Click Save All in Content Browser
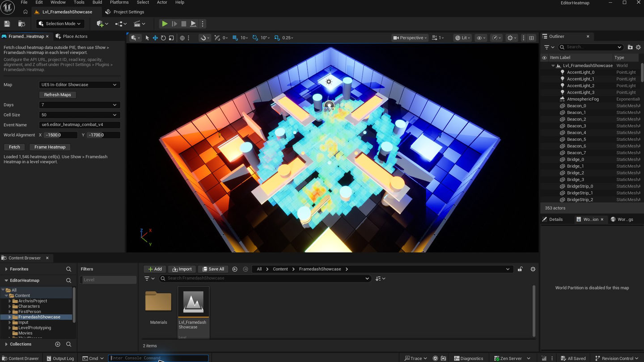Image resolution: width=644 pixels, height=362 pixels. point(213,269)
